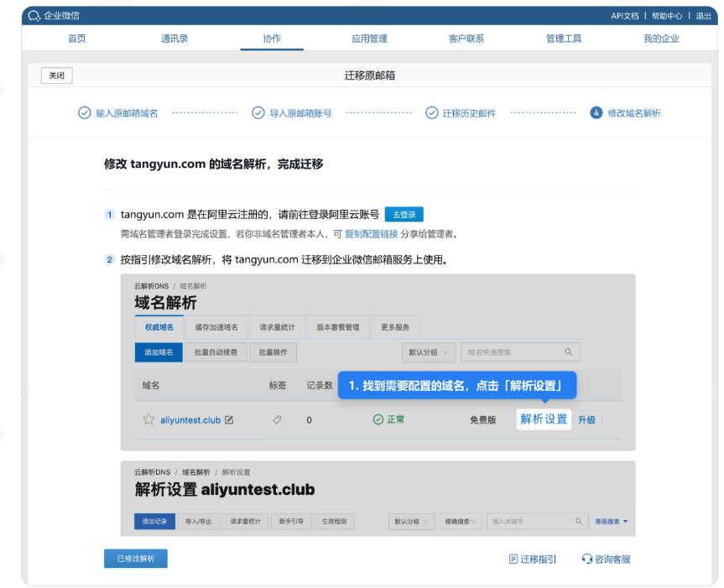Click the magnifier in the 域名快速搜索 box
The width and height of the screenshot is (724, 588).
point(568,351)
